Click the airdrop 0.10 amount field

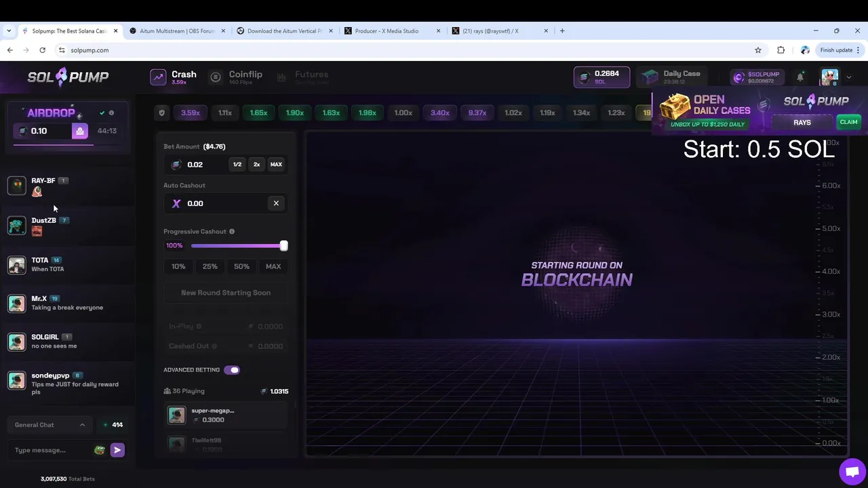tap(43, 131)
